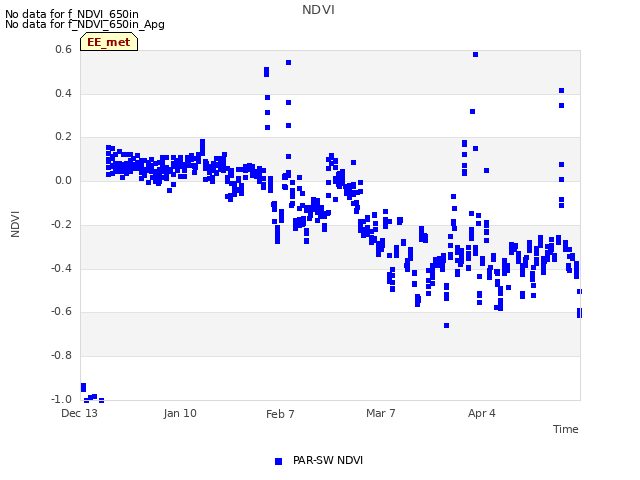Click the lowest data point near -0.66
This screenshot has height=480, width=640.
pyautogui.click(x=447, y=326)
